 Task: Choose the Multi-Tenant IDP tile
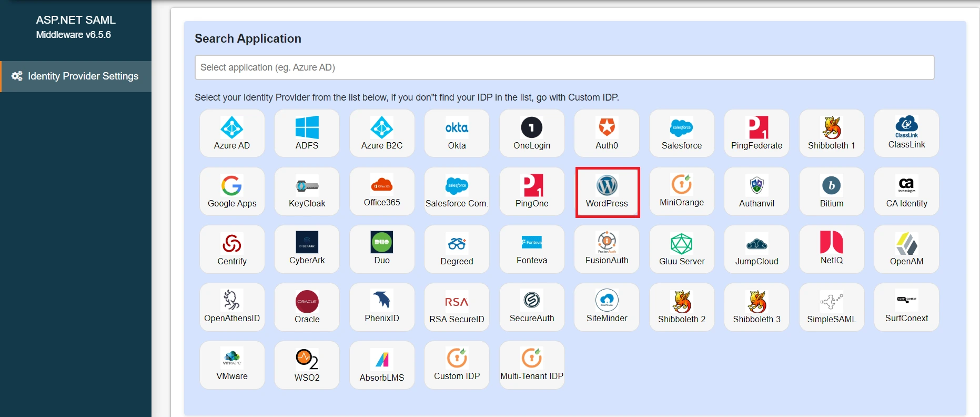532,365
